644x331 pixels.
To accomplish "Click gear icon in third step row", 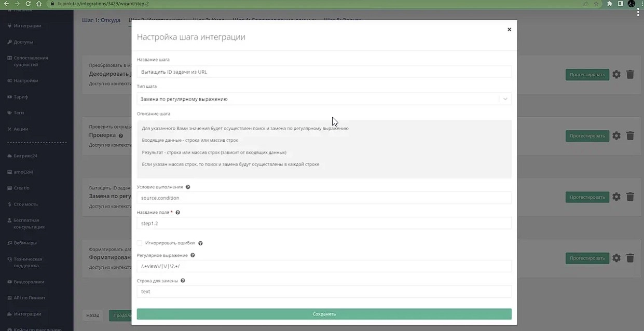I will [x=616, y=197].
